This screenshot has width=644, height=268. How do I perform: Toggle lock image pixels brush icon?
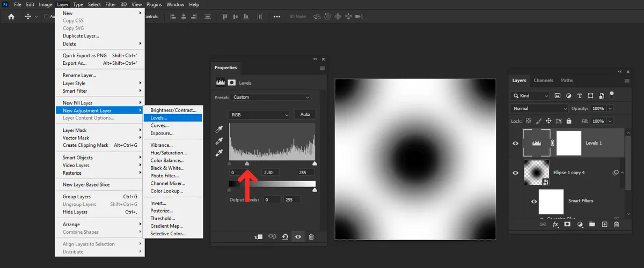click(x=539, y=122)
